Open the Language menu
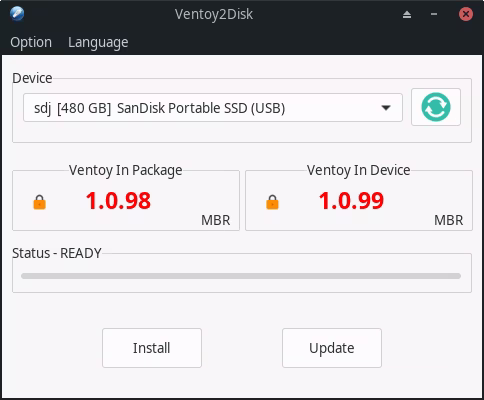484x400 pixels. point(98,42)
